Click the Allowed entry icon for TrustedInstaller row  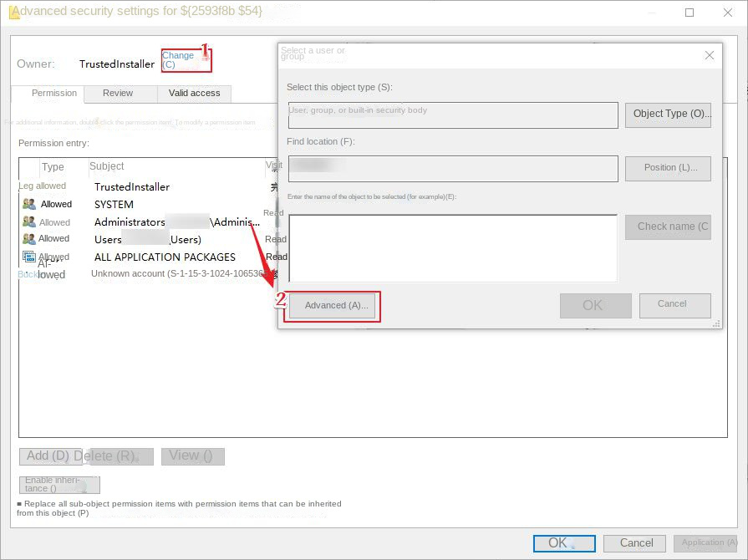coord(29,186)
